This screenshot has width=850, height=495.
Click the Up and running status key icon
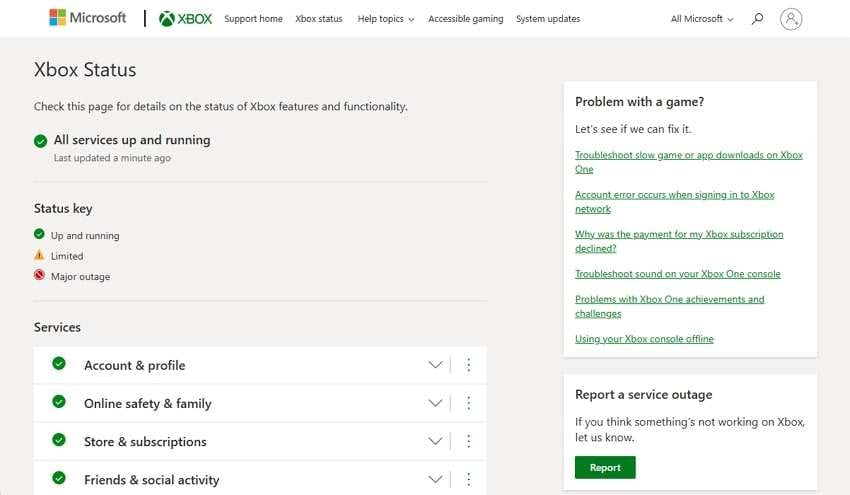pos(39,234)
